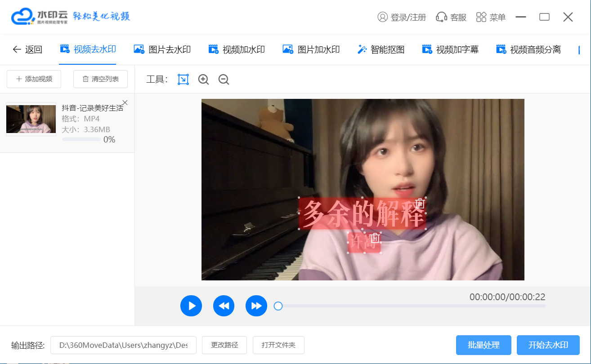Open the 视频去水印 tab

pos(88,49)
